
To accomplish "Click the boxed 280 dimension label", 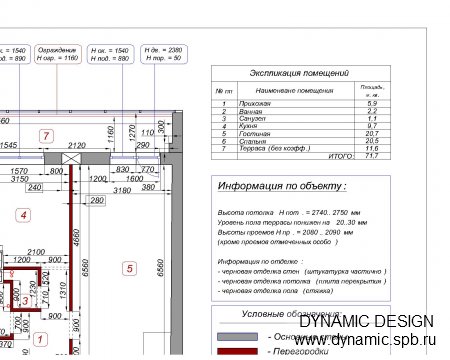I will [x=97, y=200].
